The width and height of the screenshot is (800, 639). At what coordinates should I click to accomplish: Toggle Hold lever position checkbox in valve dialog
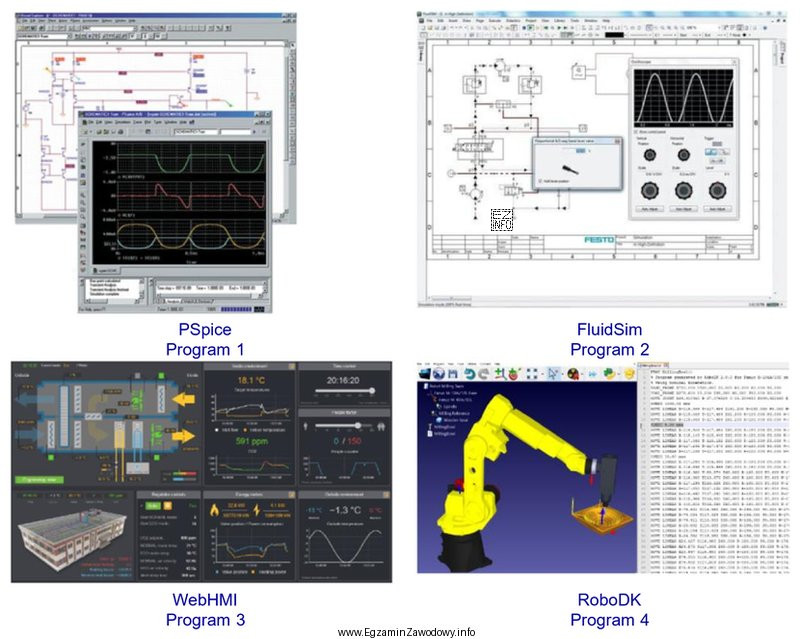click(540, 181)
